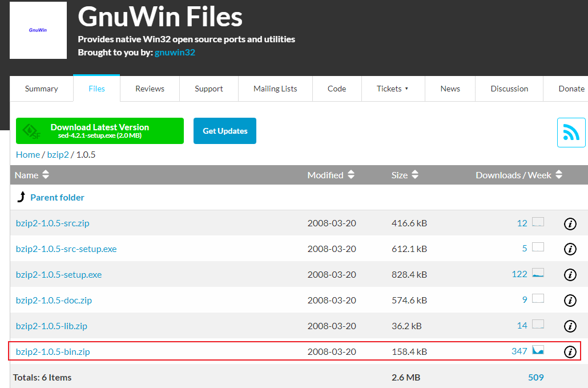
Task: View download chart for bzip2-1.0.5-setup.exe
Action: [x=538, y=273]
